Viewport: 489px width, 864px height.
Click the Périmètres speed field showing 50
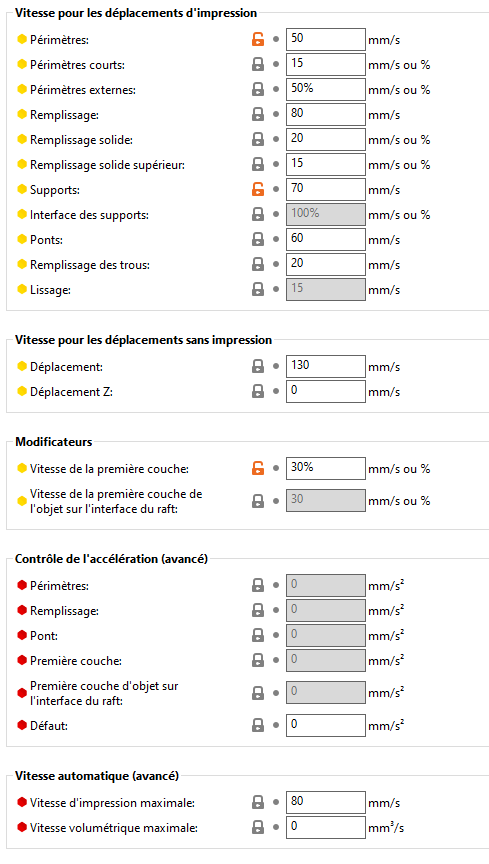pyautogui.click(x=326, y=39)
